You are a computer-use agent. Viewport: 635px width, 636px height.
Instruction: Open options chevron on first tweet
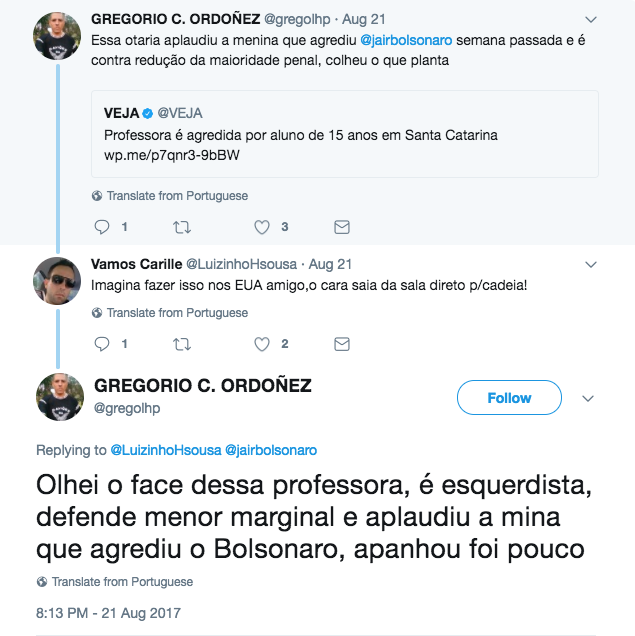click(x=590, y=19)
